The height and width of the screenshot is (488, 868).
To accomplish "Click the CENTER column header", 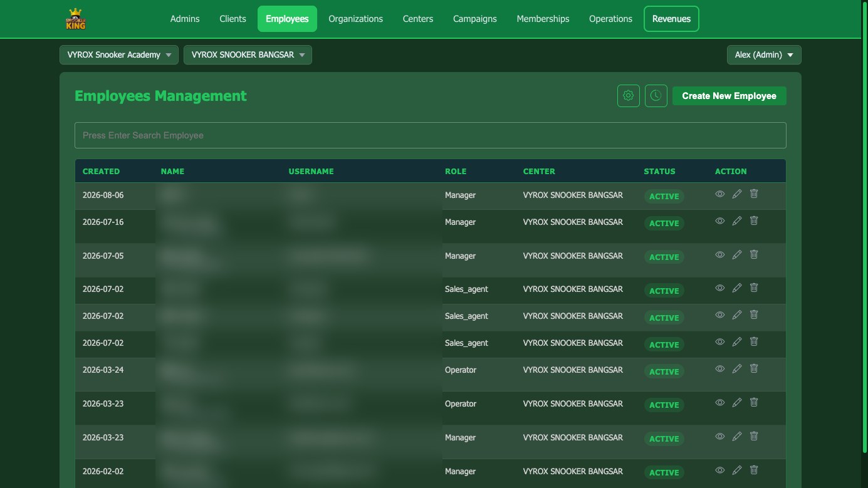I will click(x=539, y=171).
